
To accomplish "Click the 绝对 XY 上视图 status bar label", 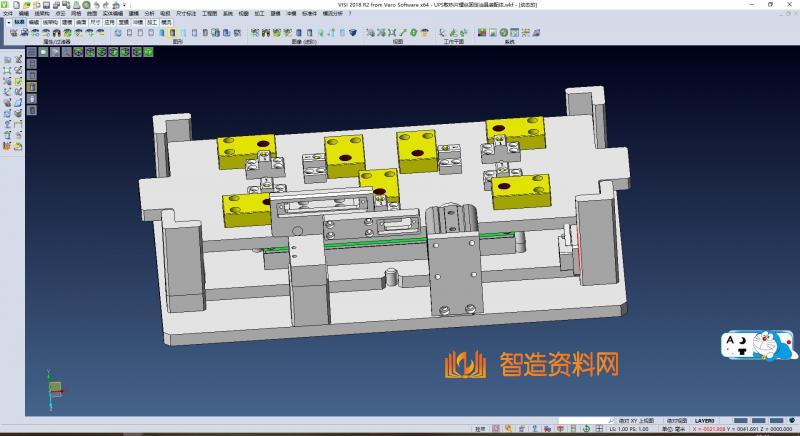I will coord(636,421).
